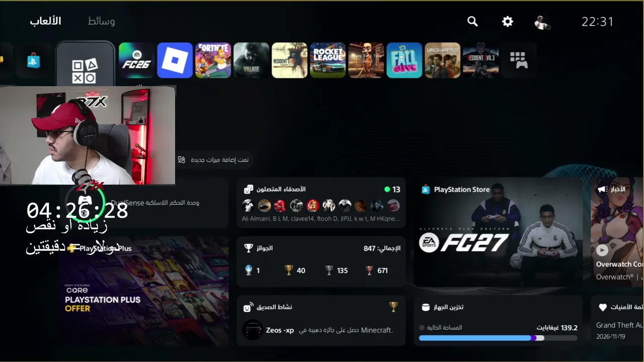
Task: Open the Game Library grid icon
Action: pos(519,60)
